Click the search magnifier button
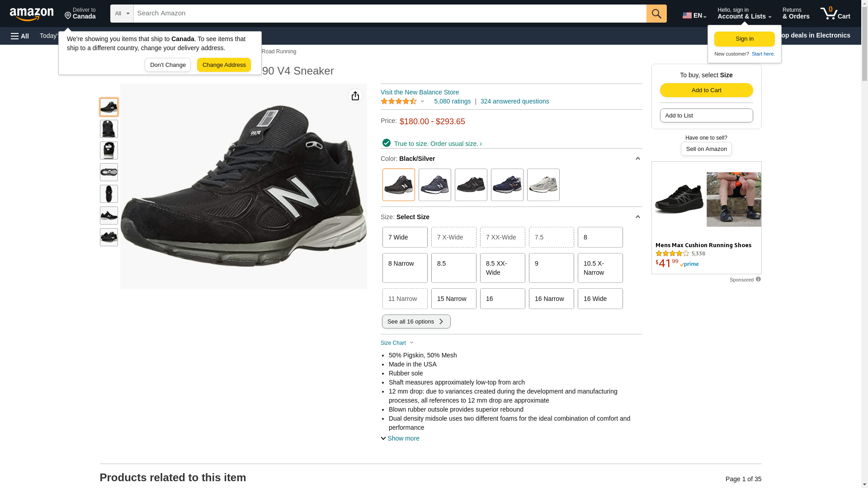This screenshot has width=868, height=488. (656, 14)
